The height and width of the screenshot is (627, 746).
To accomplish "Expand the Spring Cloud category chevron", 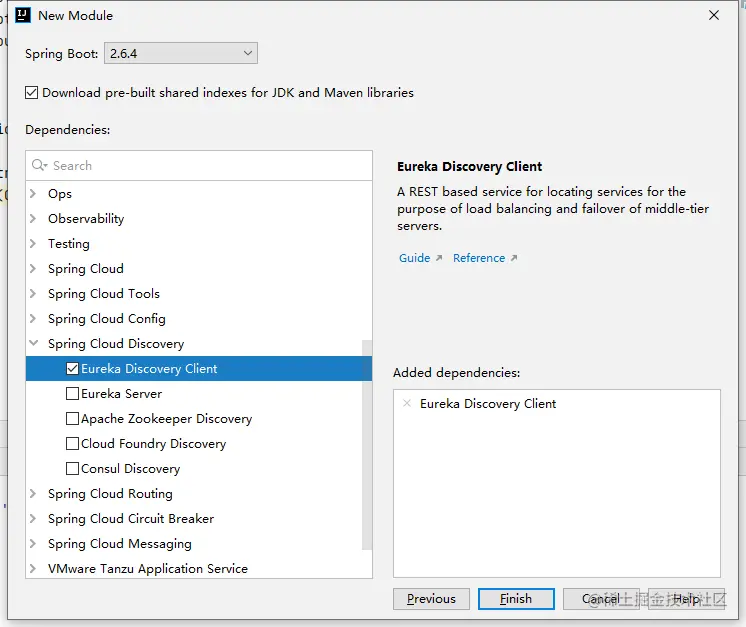I will pyautogui.click(x=33, y=268).
